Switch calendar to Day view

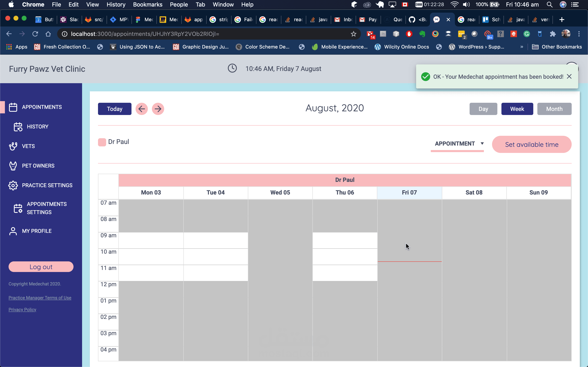483,109
